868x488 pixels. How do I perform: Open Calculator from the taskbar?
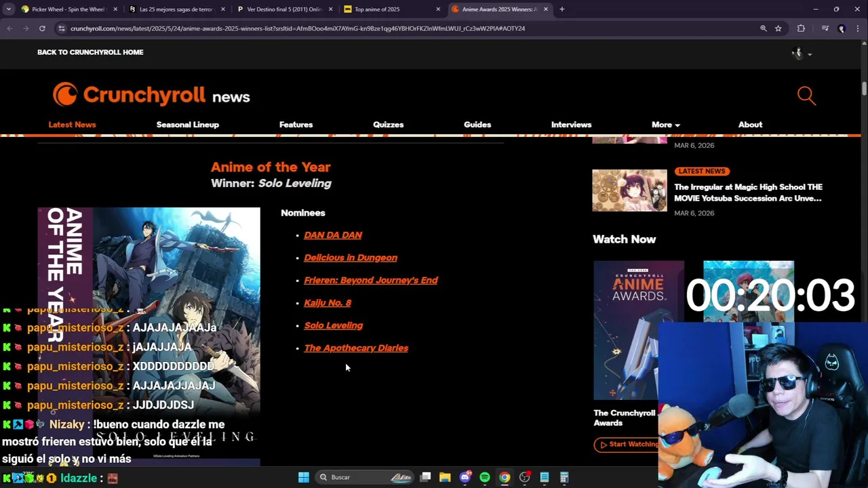point(564,477)
